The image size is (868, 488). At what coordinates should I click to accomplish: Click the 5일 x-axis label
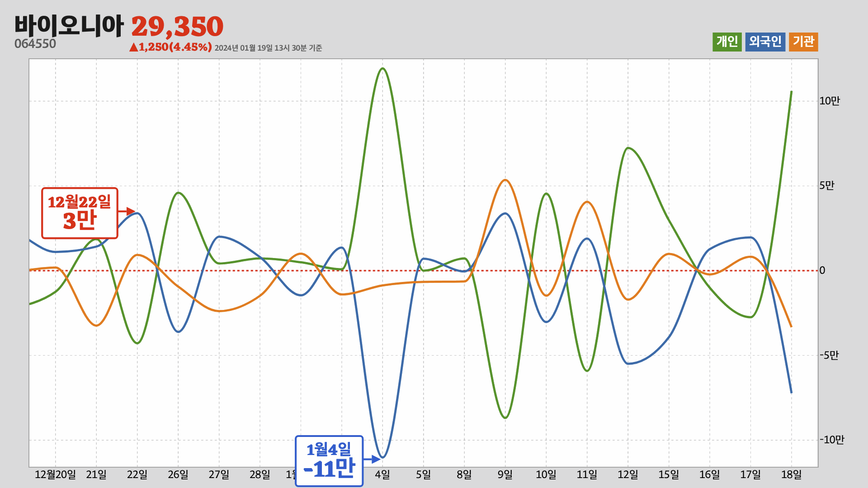424,475
